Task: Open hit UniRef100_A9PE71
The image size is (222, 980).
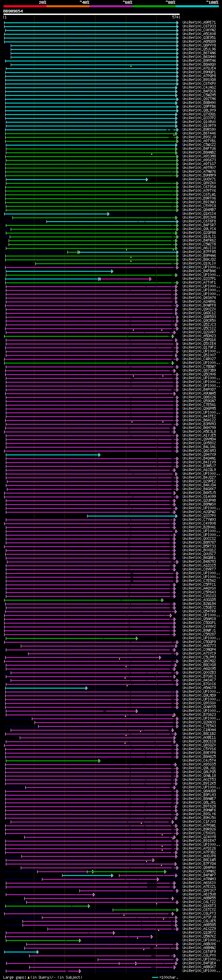Action: [x=199, y=23]
